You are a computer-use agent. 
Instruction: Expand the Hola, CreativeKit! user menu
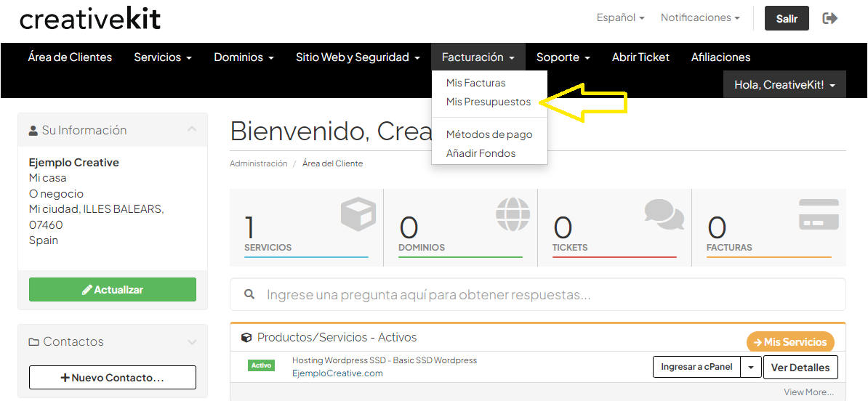784,85
